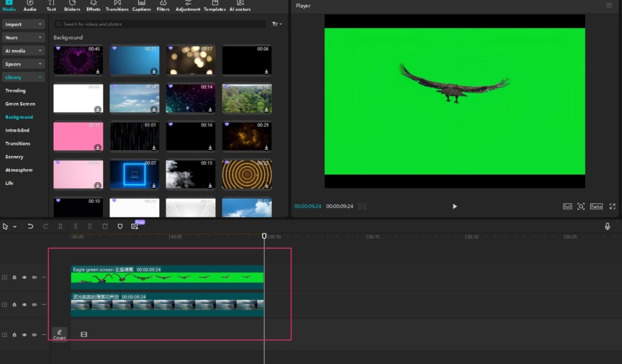Hide the Eagle green screen track
Image resolution: width=622 pixels, height=364 pixels.
click(x=24, y=277)
